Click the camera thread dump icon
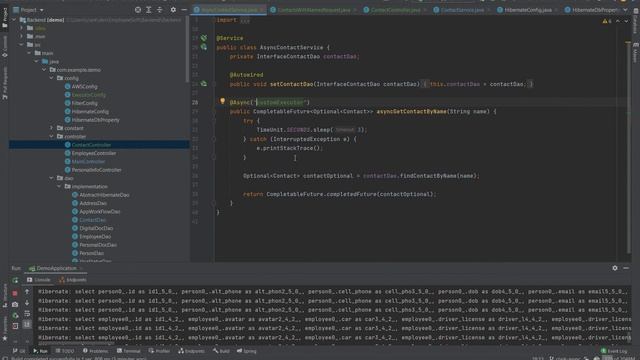640x360 pixels. (x=15, y=304)
